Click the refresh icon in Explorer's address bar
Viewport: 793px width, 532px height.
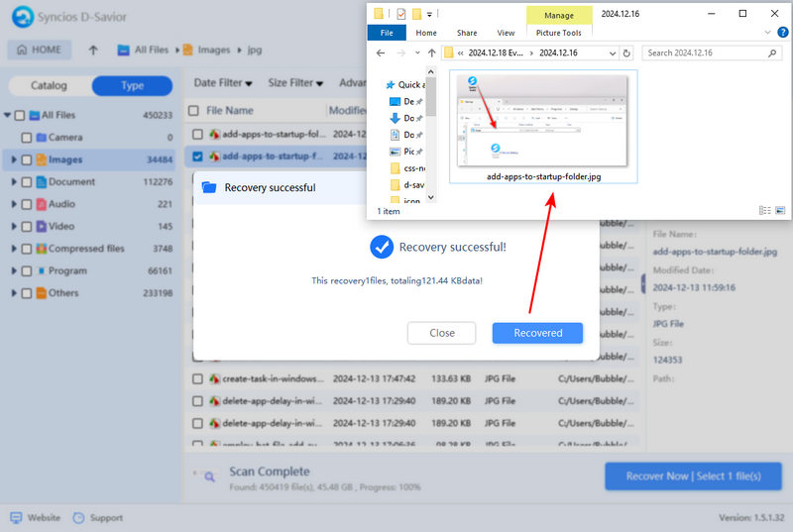click(624, 53)
